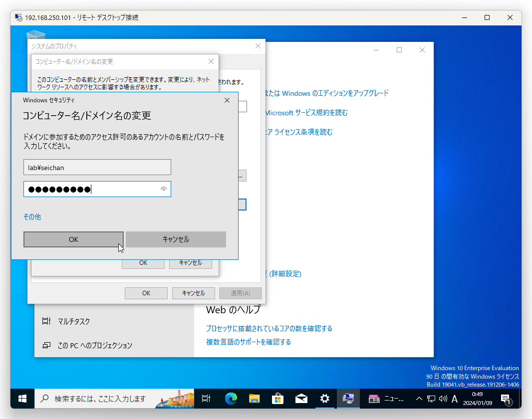Click OK in the Windows Security dialog
Viewport: 532px width, 419px height.
[x=73, y=239]
